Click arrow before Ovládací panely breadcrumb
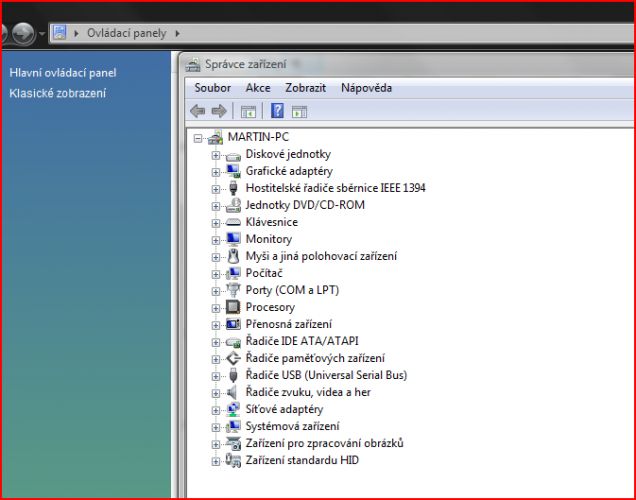The image size is (636, 500). (x=76, y=34)
